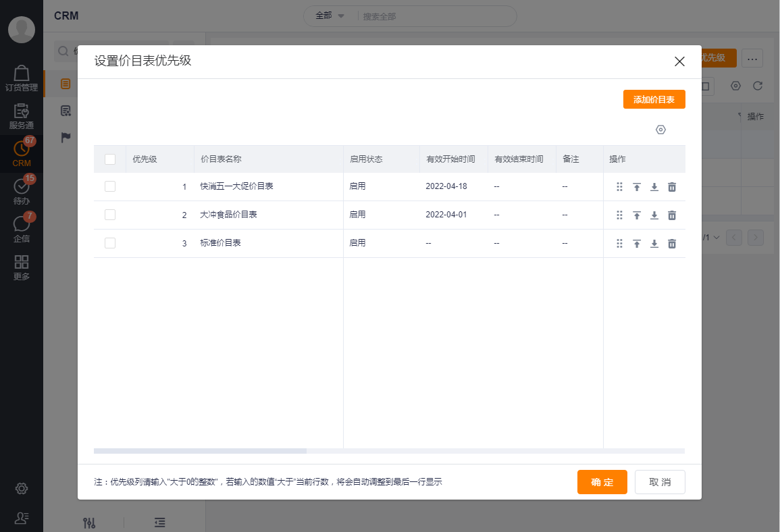Move 大冲食品价目表 to bottom
This screenshot has width=780, height=532.
tap(654, 215)
